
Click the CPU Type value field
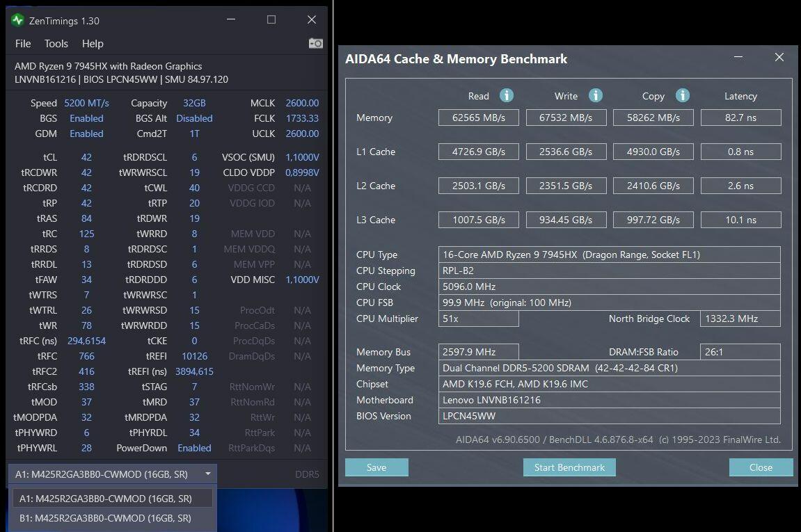tap(609, 255)
